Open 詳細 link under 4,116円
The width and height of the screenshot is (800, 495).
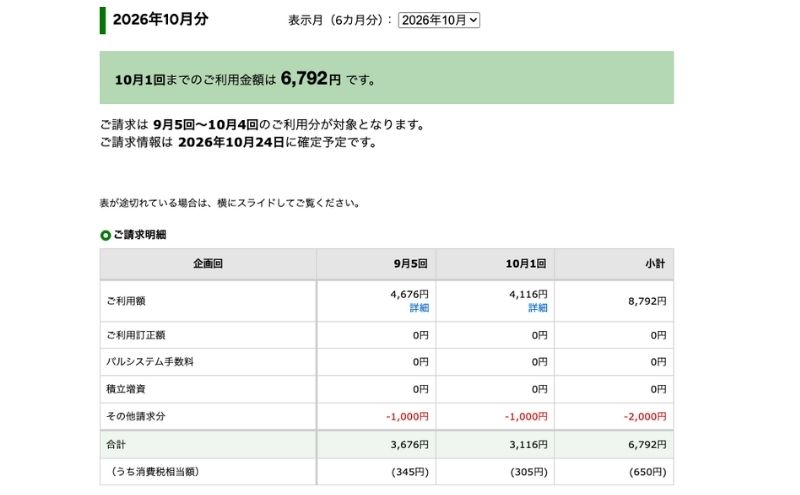pyautogui.click(x=538, y=308)
